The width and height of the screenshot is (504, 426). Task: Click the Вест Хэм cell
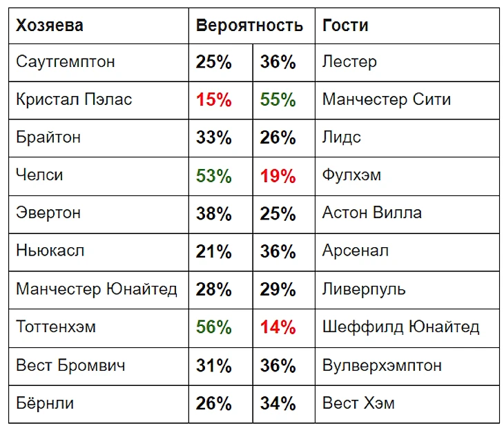pos(407,404)
